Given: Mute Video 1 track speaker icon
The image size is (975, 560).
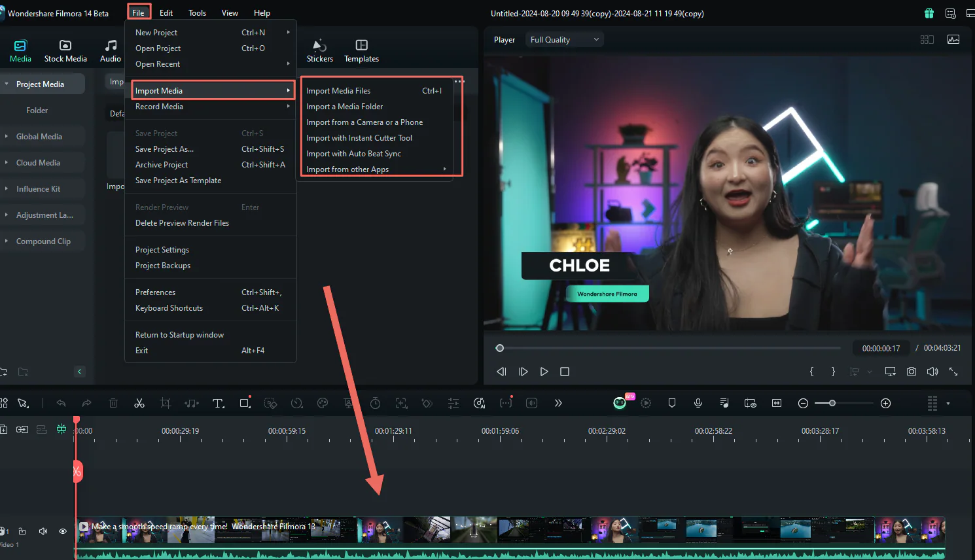Looking at the screenshot, I should coord(43,531).
